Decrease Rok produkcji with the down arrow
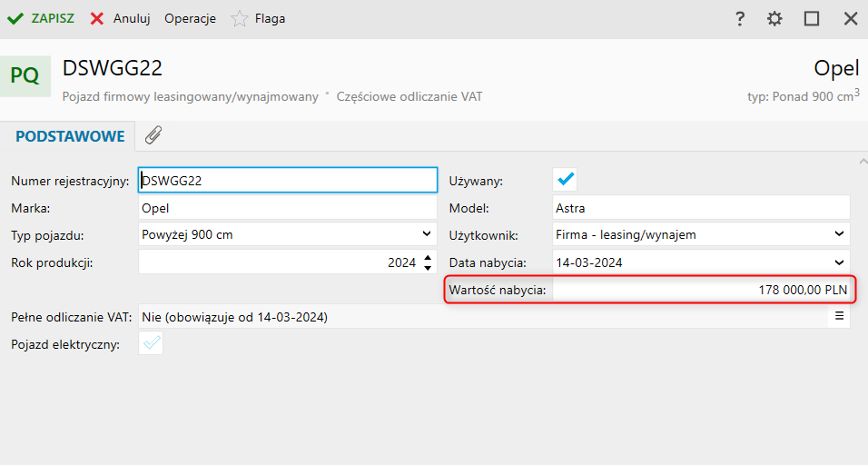 (x=428, y=267)
